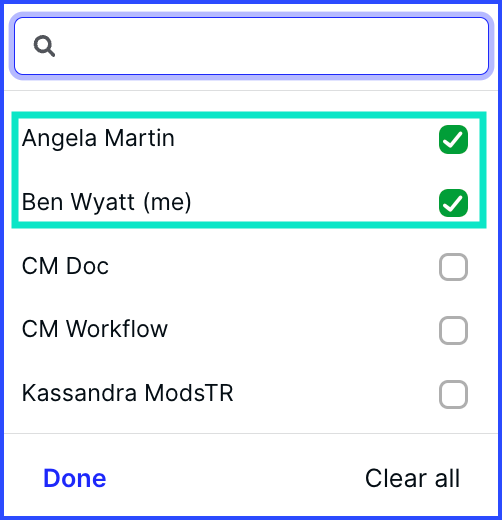The height and width of the screenshot is (520, 502).
Task: Click the white checkmark beside Ben Wyatt
Action: point(453,203)
